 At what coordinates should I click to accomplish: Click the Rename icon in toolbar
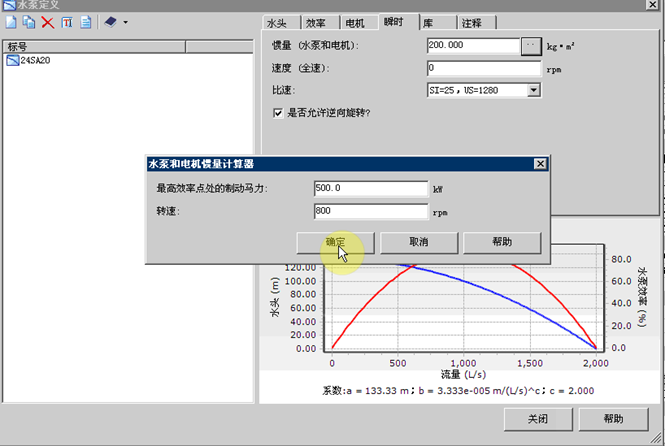pyautogui.click(x=66, y=22)
